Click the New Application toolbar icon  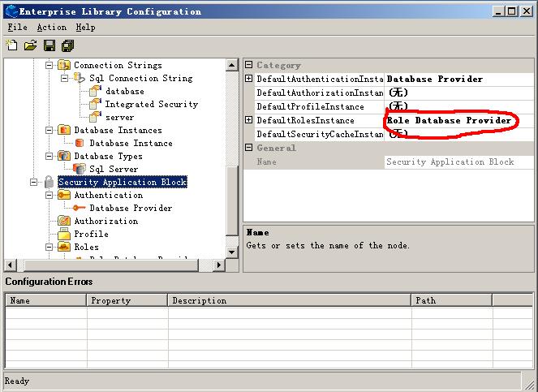(x=11, y=45)
